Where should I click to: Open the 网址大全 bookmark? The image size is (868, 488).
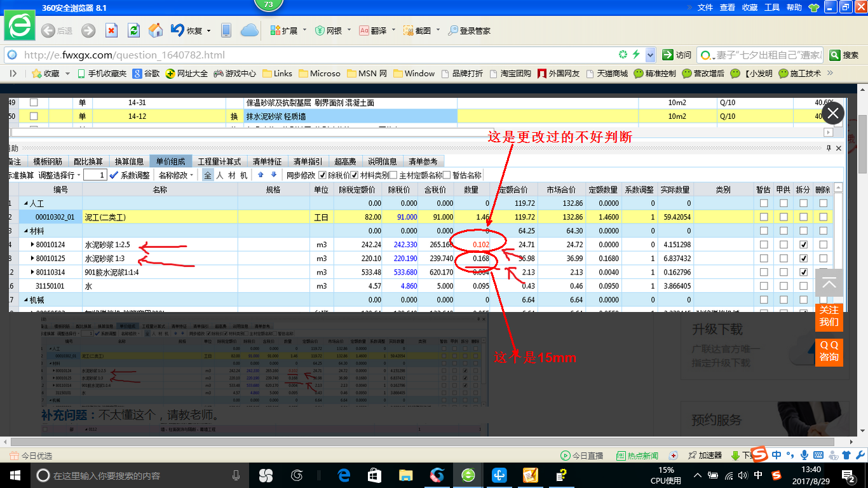point(187,74)
